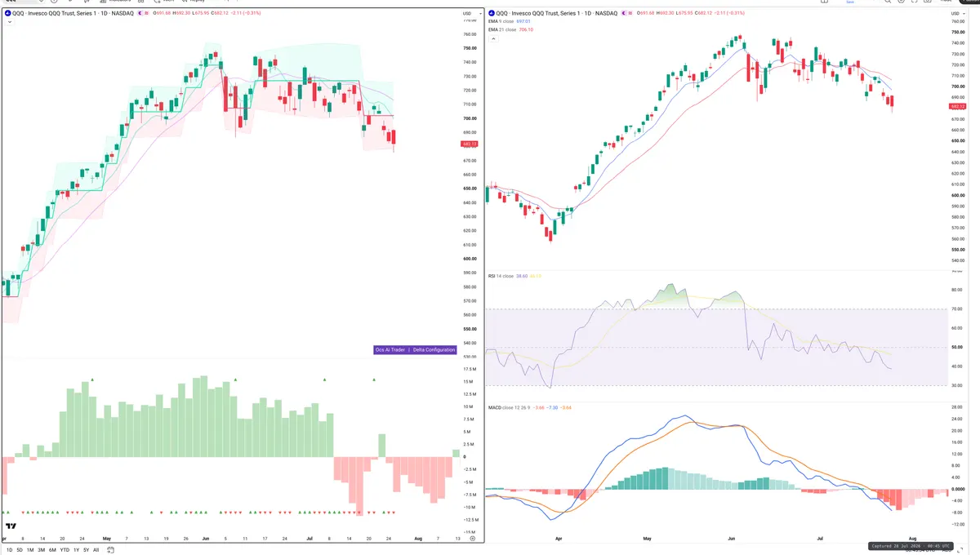Open the go-to-date calendar icon
The image size is (980, 555).
tap(110, 550)
